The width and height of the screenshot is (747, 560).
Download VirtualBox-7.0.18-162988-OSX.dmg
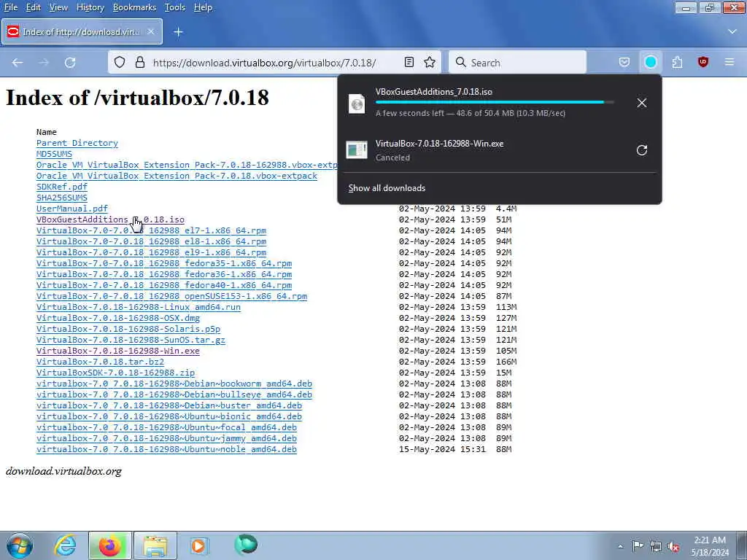pos(118,318)
